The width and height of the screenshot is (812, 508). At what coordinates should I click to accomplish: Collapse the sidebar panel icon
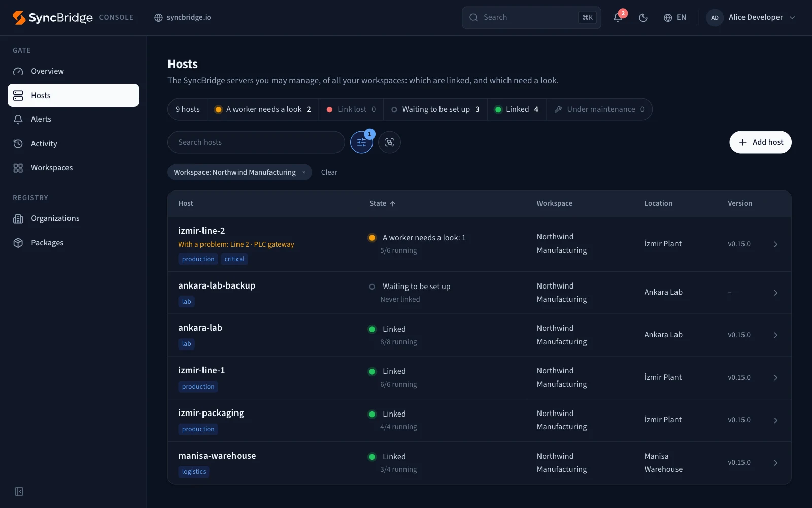click(x=19, y=491)
